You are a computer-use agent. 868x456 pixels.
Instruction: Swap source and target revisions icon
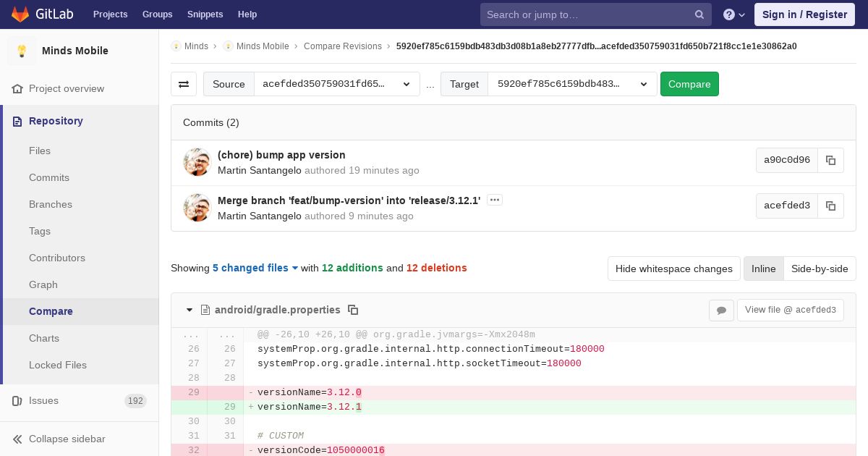pyautogui.click(x=184, y=84)
